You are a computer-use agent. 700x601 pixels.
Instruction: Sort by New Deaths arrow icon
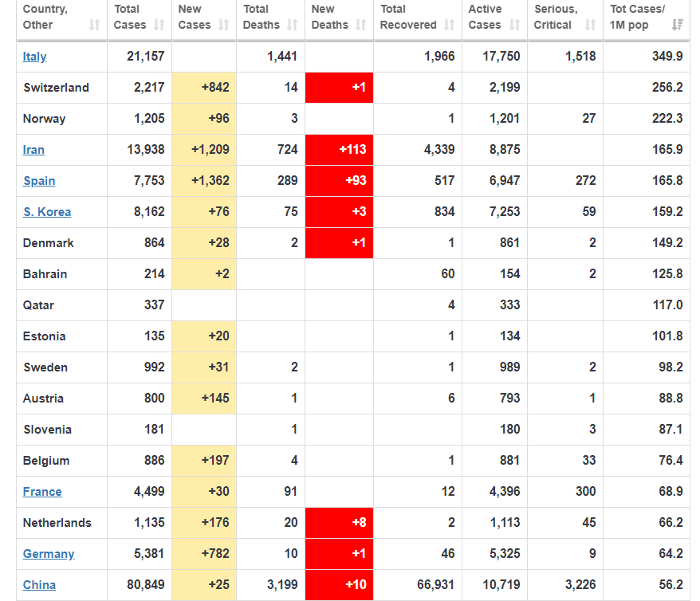[x=360, y=25]
